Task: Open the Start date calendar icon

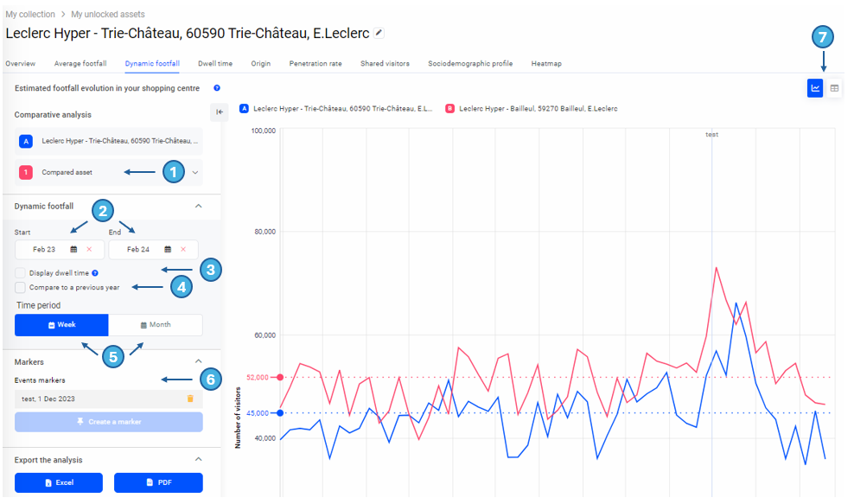Action: [x=73, y=250]
